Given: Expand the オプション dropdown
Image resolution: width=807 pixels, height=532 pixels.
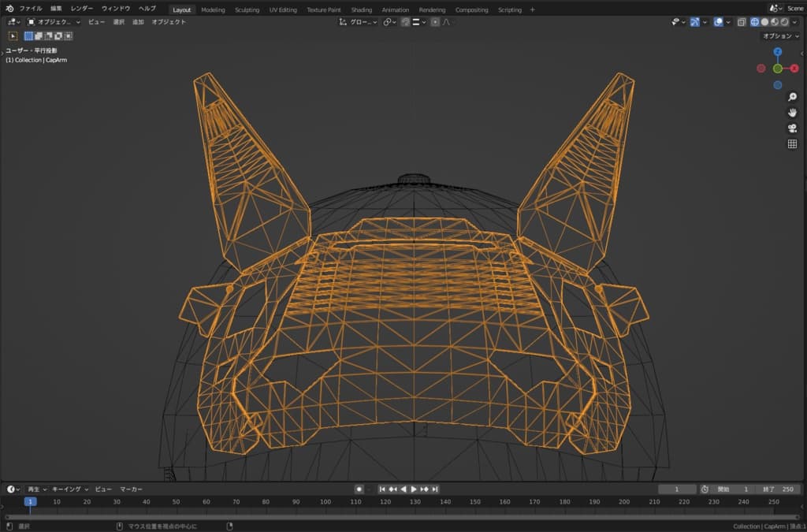Looking at the screenshot, I should [782, 36].
